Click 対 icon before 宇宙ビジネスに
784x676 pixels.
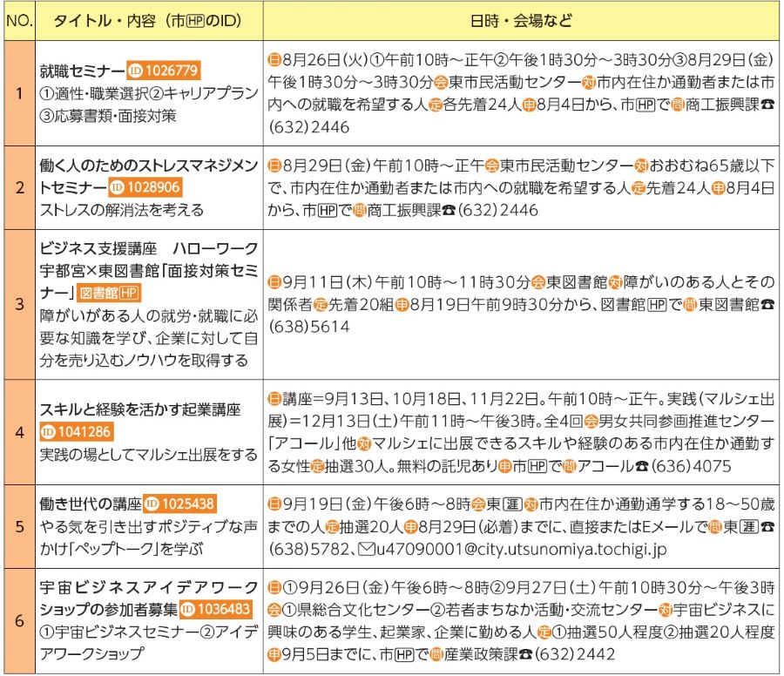click(666, 610)
